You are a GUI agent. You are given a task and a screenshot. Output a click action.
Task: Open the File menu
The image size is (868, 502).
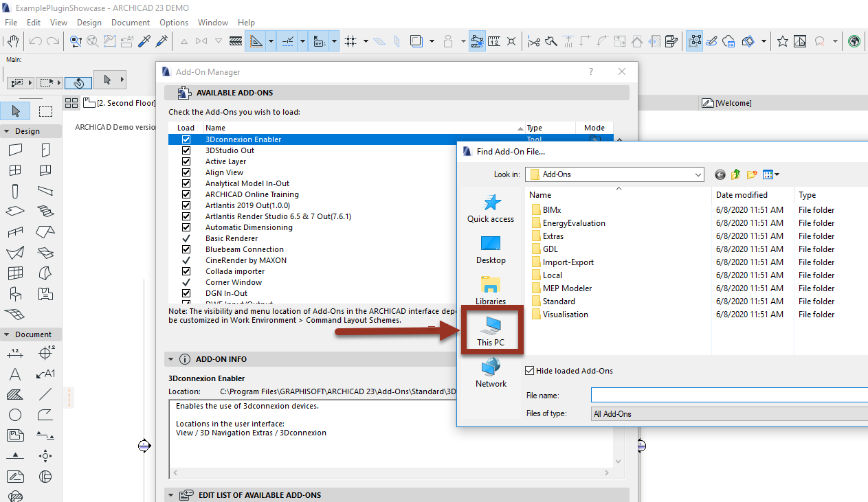(11, 23)
